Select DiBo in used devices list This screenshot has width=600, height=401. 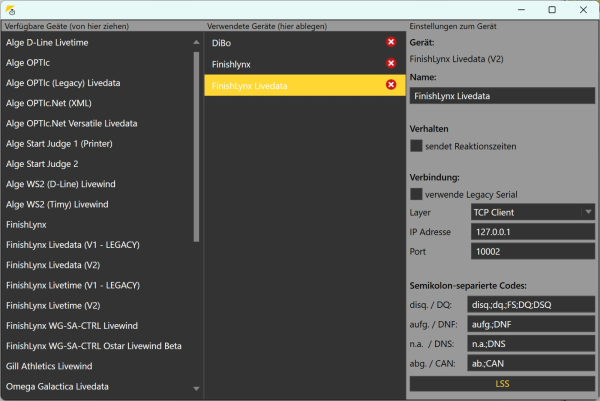point(290,43)
